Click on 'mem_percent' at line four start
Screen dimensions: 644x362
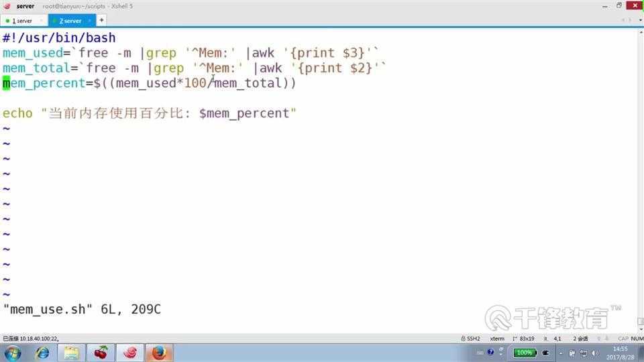point(44,83)
